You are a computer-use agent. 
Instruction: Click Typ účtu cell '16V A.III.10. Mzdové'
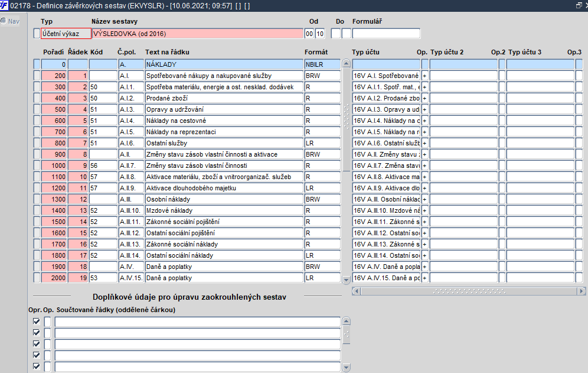click(386, 210)
